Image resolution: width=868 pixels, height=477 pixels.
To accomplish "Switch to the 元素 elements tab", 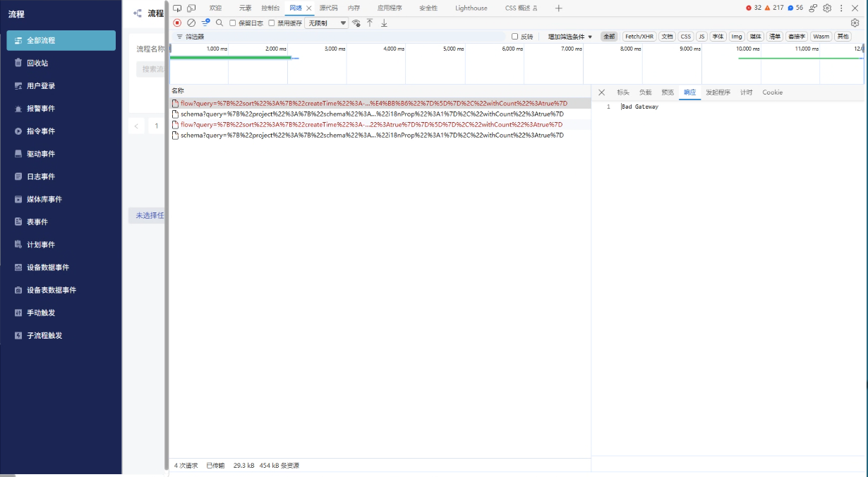I will pos(245,8).
